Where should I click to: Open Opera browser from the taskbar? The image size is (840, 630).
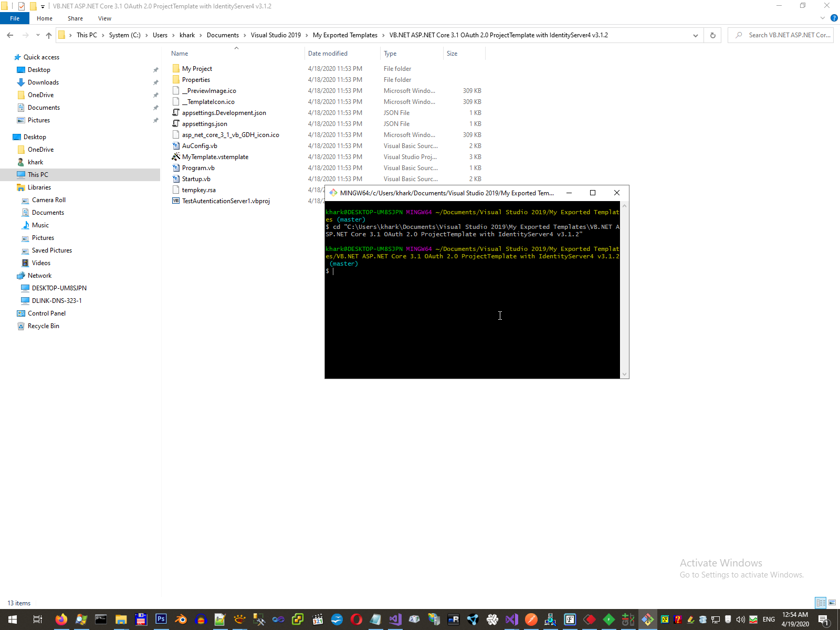pos(356,619)
